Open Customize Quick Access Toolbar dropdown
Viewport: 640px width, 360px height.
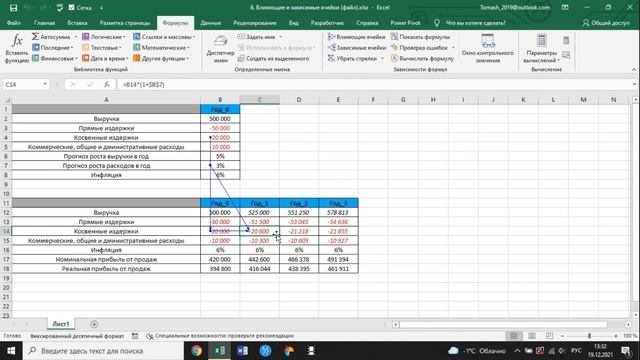(102, 8)
